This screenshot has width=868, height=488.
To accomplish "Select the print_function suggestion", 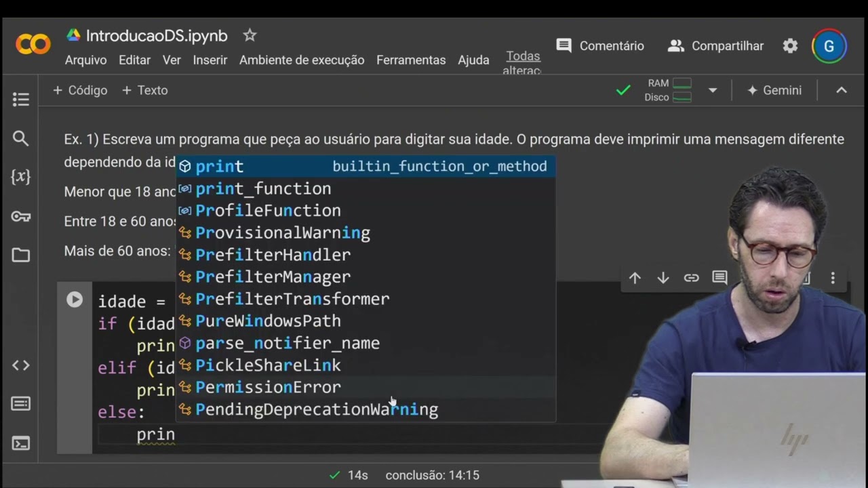I will [366, 188].
